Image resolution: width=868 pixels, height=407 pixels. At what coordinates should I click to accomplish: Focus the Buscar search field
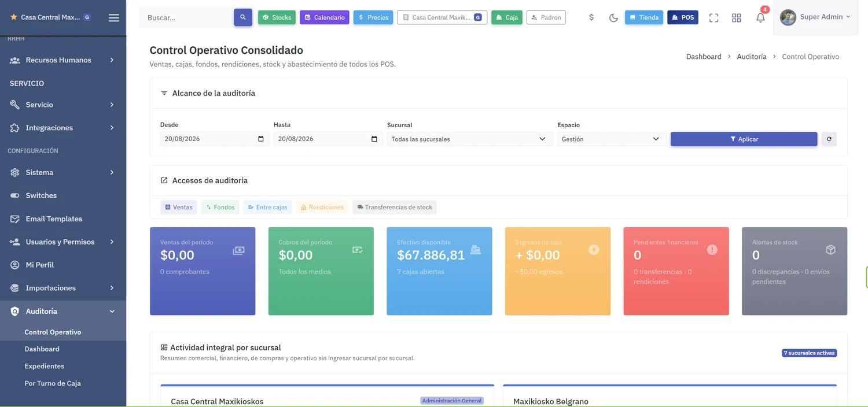(186, 17)
